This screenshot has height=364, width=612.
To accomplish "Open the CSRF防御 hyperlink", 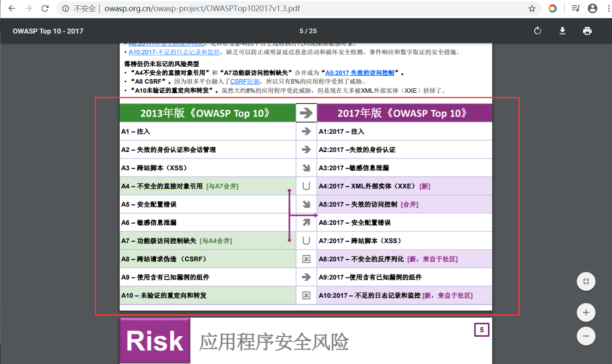I will pos(245,82).
